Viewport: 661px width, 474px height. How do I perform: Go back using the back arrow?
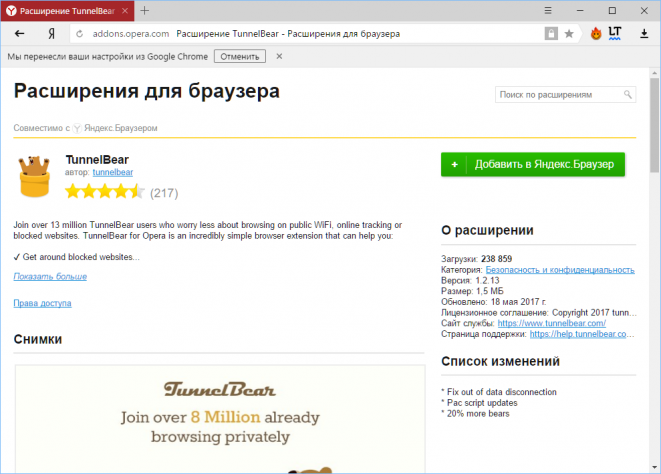pos(19,34)
